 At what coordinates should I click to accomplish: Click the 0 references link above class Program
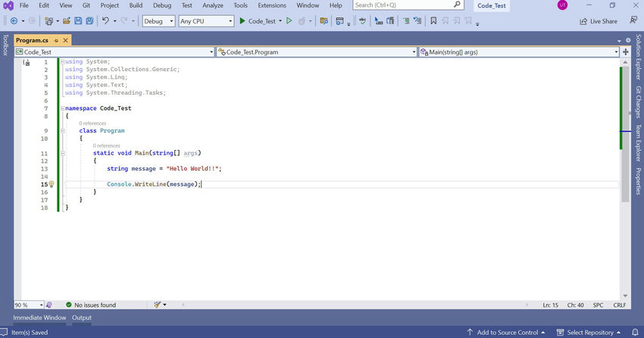click(x=92, y=124)
